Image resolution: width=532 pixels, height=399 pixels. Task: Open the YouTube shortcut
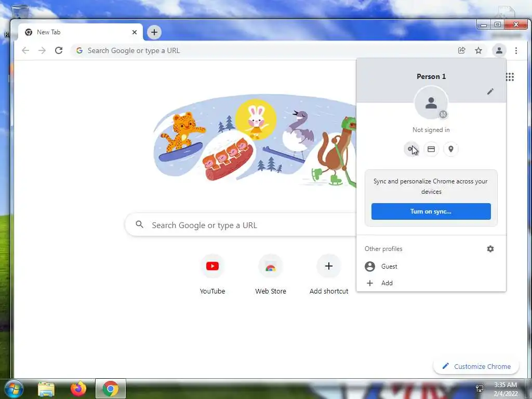pyautogui.click(x=212, y=275)
